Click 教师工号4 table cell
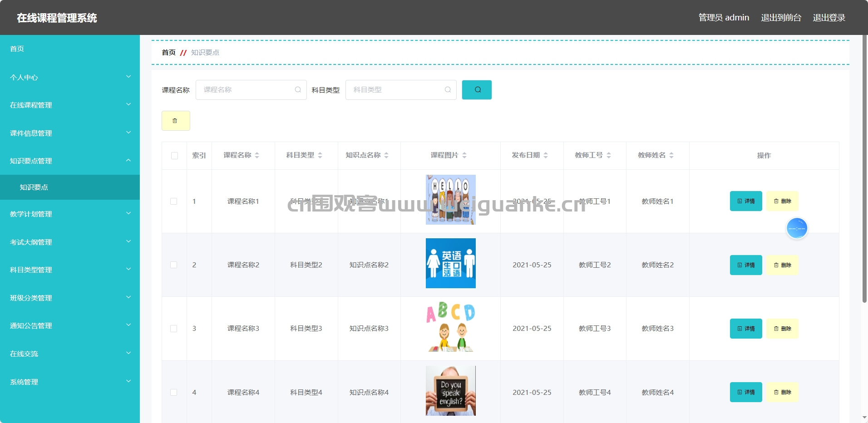 (x=595, y=393)
